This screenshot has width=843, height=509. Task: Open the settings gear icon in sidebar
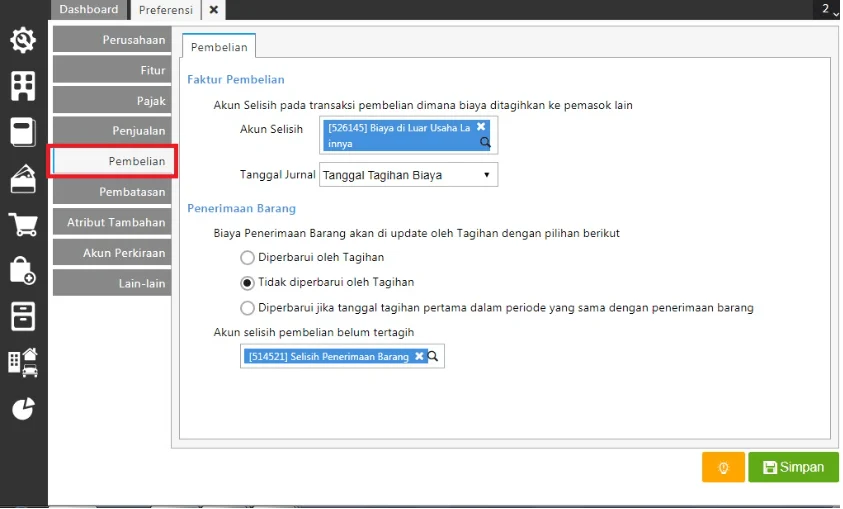[23, 40]
